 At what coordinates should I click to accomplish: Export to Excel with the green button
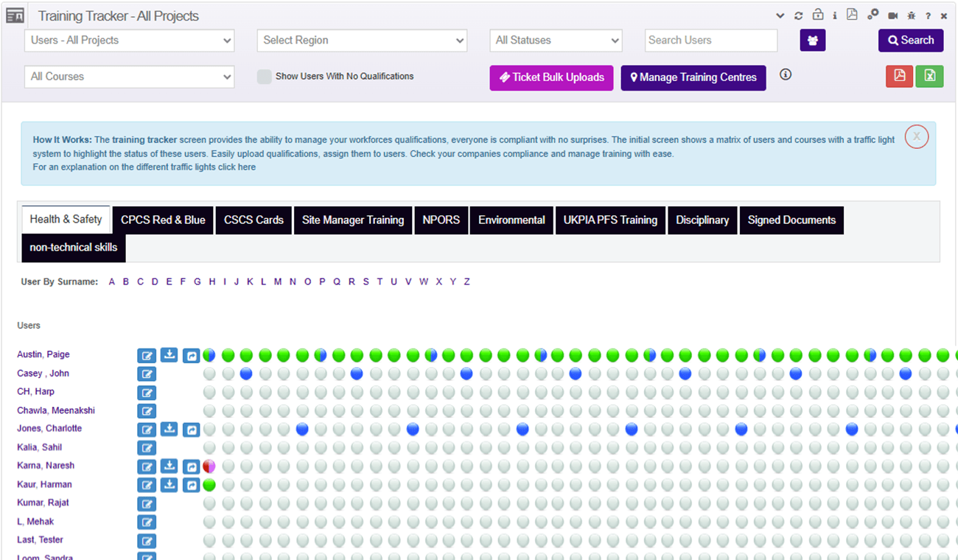coord(929,77)
